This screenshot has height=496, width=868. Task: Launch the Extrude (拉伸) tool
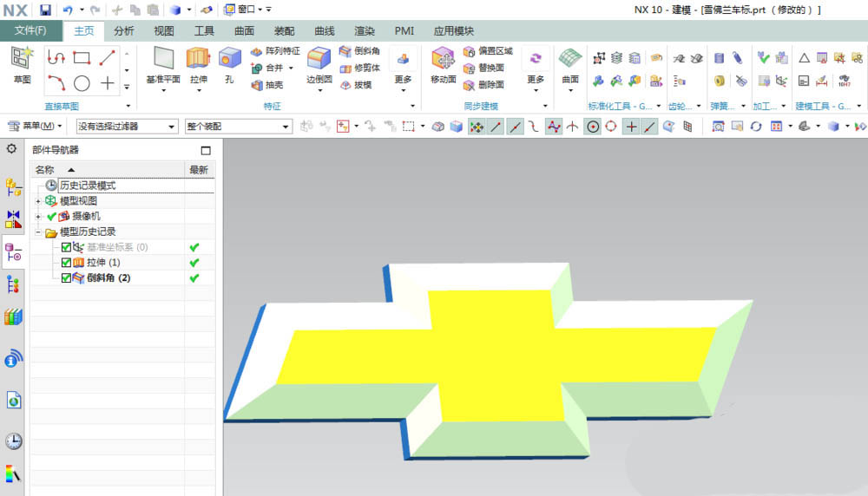[x=198, y=65]
